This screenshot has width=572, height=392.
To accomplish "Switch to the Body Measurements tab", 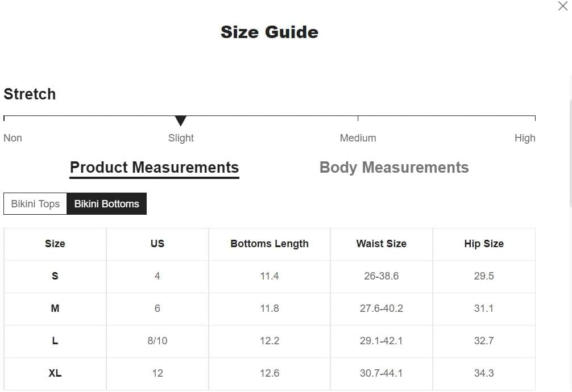I will click(x=394, y=168).
